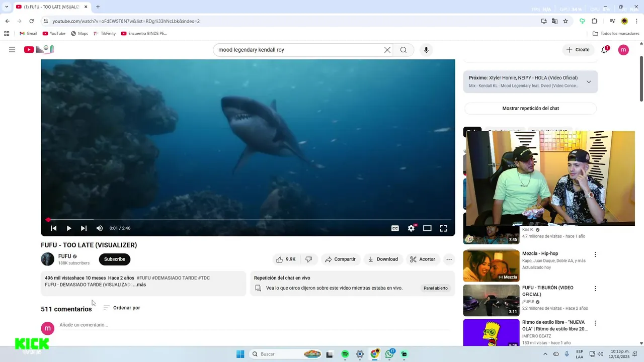The width and height of the screenshot is (644, 362).
Task: Show hidden system tray icons
Action: pos(545,354)
